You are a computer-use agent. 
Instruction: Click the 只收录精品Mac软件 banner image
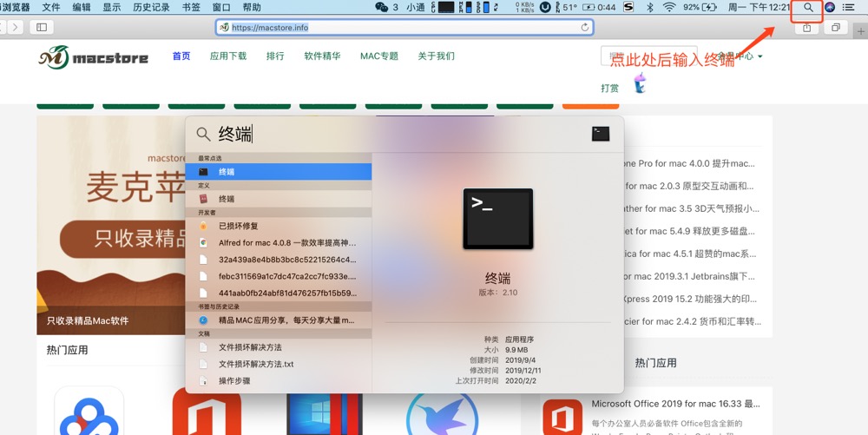(x=111, y=225)
